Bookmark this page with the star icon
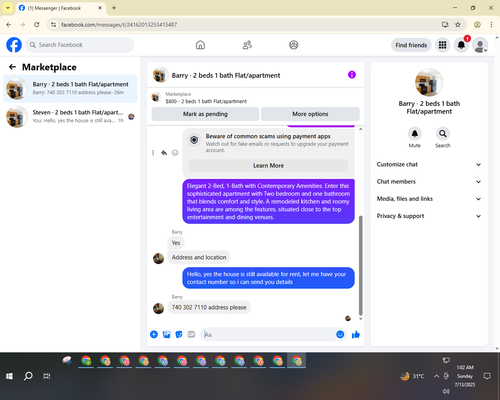500x400 pixels. (458, 24)
